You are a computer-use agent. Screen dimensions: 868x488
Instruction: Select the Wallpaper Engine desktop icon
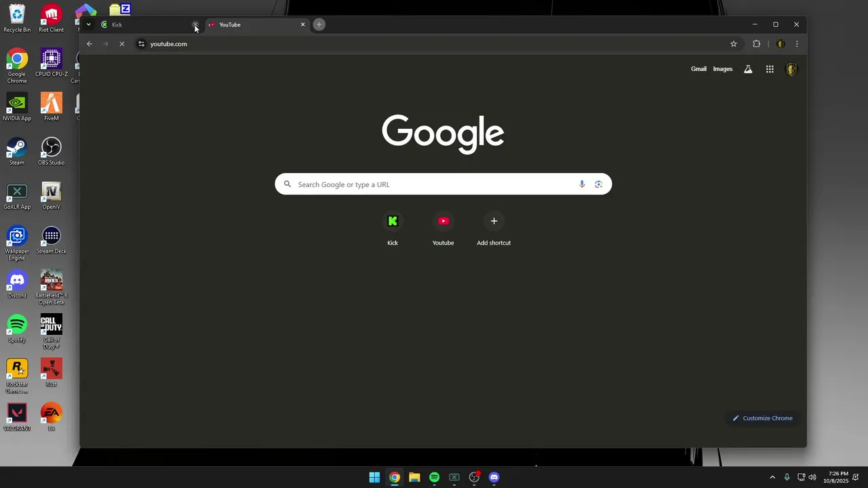click(17, 244)
